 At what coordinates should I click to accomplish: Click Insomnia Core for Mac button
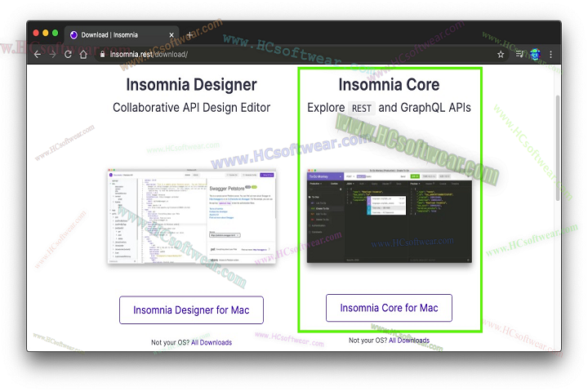tap(389, 308)
